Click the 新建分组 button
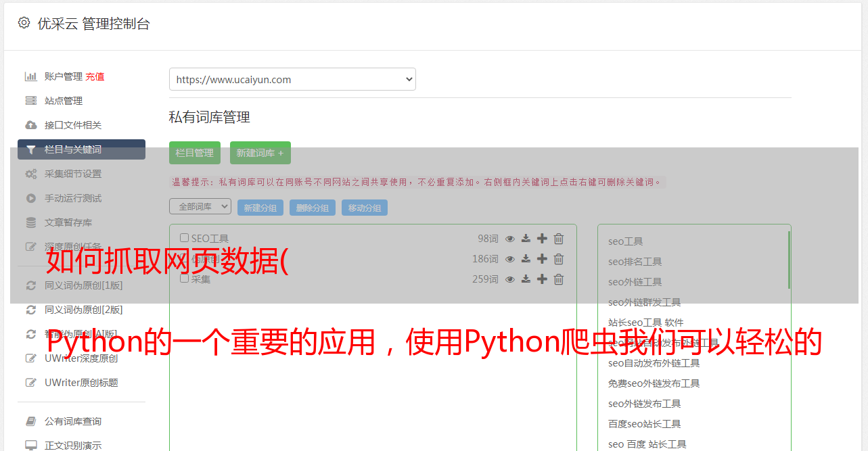The image size is (868, 451). click(260, 208)
